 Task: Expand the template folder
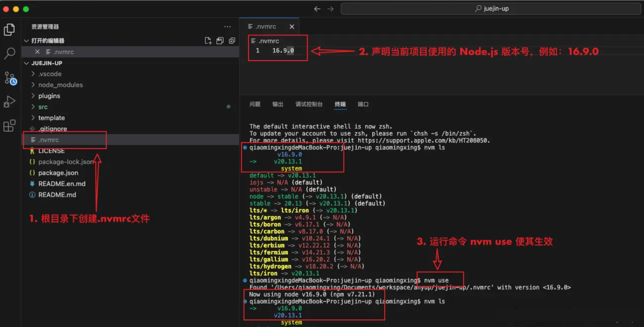point(130,118)
